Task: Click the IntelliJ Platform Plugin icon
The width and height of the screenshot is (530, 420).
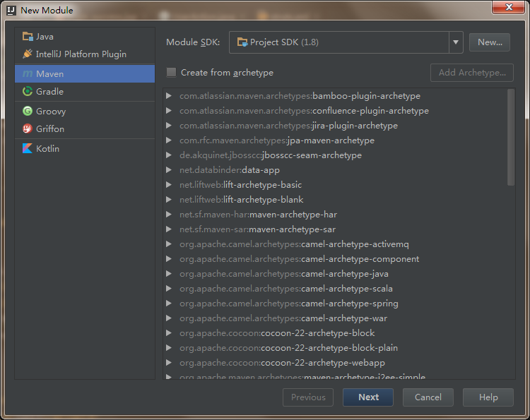Action: pyautogui.click(x=28, y=54)
